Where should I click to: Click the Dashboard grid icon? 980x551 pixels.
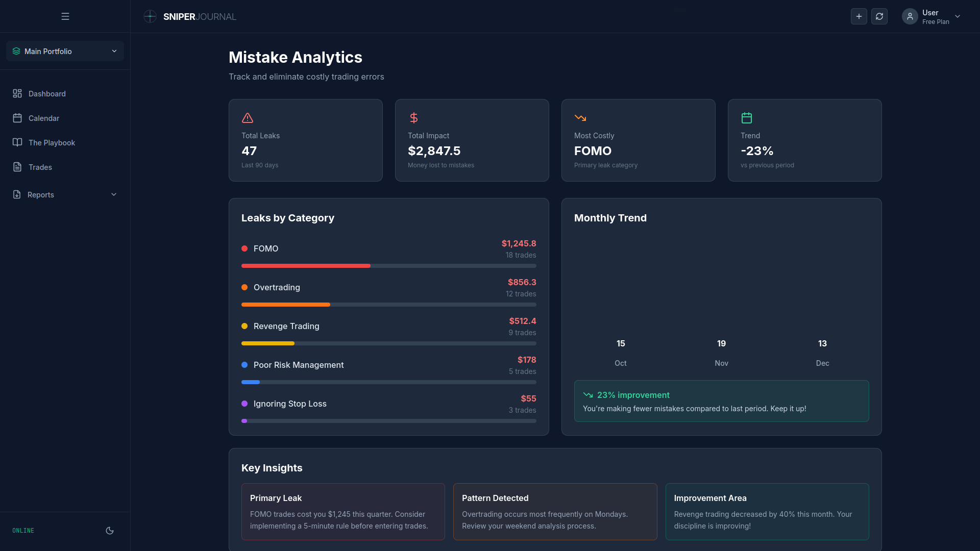point(17,93)
